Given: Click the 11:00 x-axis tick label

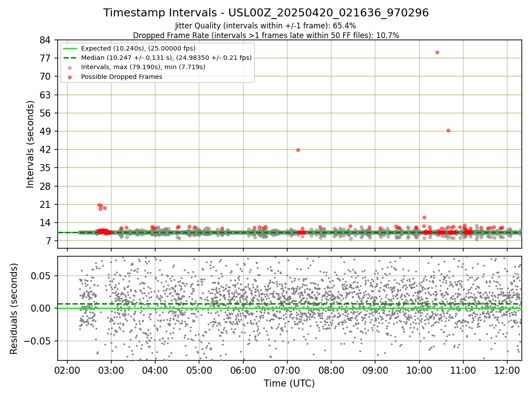Looking at the screenshot, I should click(463, 369).
